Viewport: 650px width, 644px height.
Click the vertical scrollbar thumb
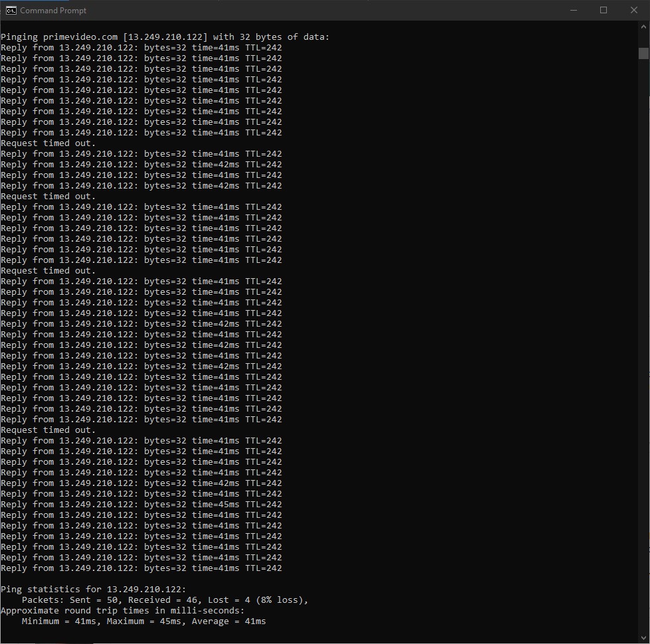click(643, 53)
